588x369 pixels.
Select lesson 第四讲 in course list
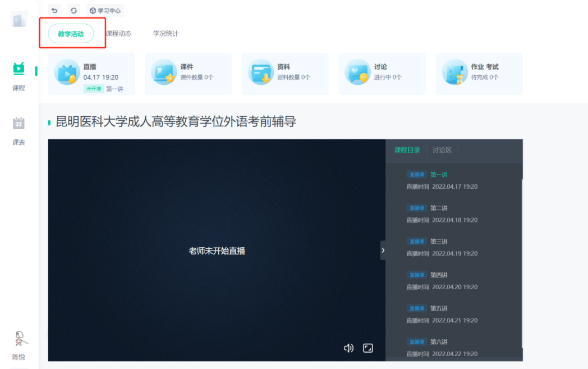[x=439, y=275]
